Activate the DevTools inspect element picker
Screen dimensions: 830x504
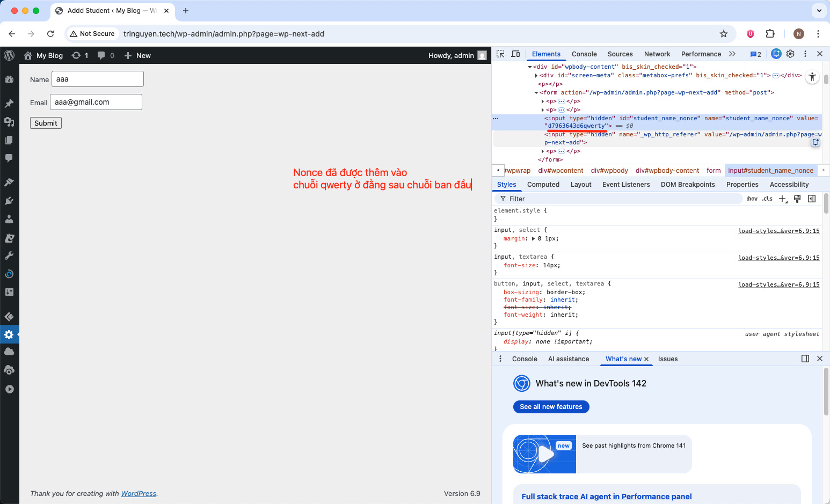point(500,54)
